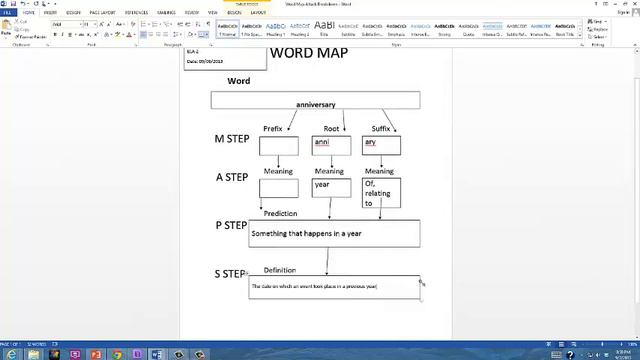Image resolution: width=640 pixels, height=360 pixels.
Task: Open the Change Case dropdown
Action: tap(120, 24)
